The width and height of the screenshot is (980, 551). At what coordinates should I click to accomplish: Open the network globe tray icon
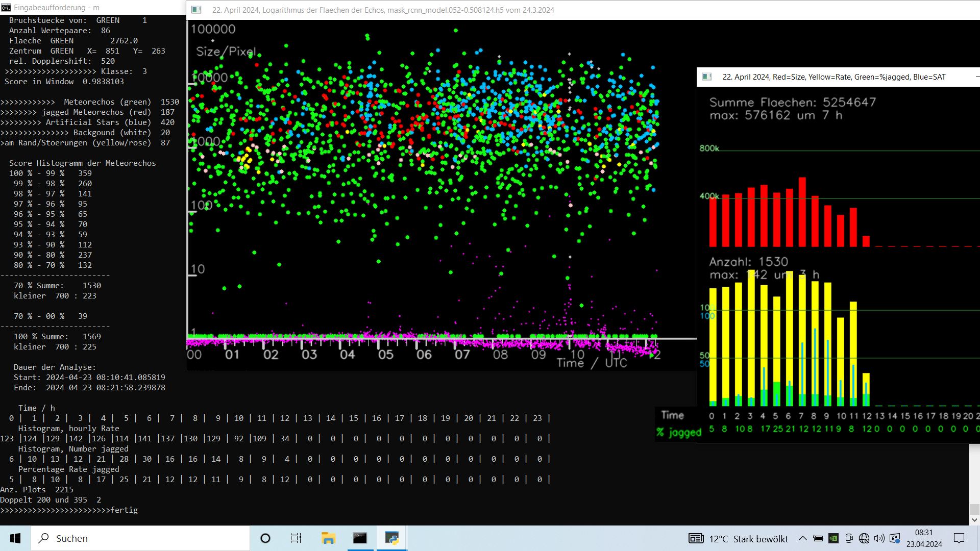[x=864, y=538]
